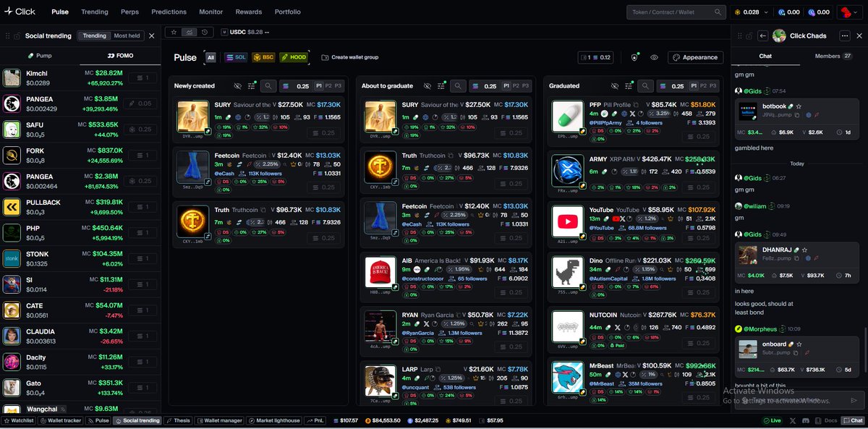Viewport: 868px width, 429px height.
Task: Open filter settings for Newly created column
Action: click(x=252, y=85)
